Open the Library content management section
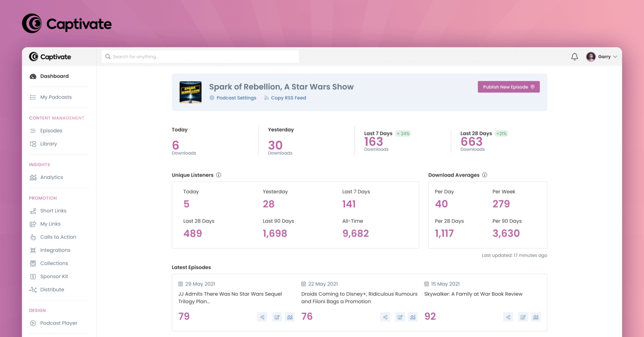Image resolution: width=644 pixels, height=337 pixels. point(49,143)
